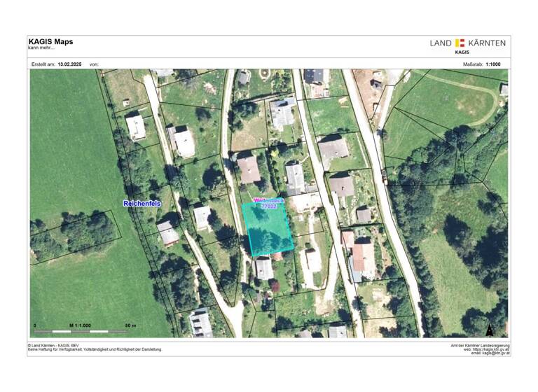Click the 50 m scale bar label
Screen dimensions: 538x392
point(130,326)
